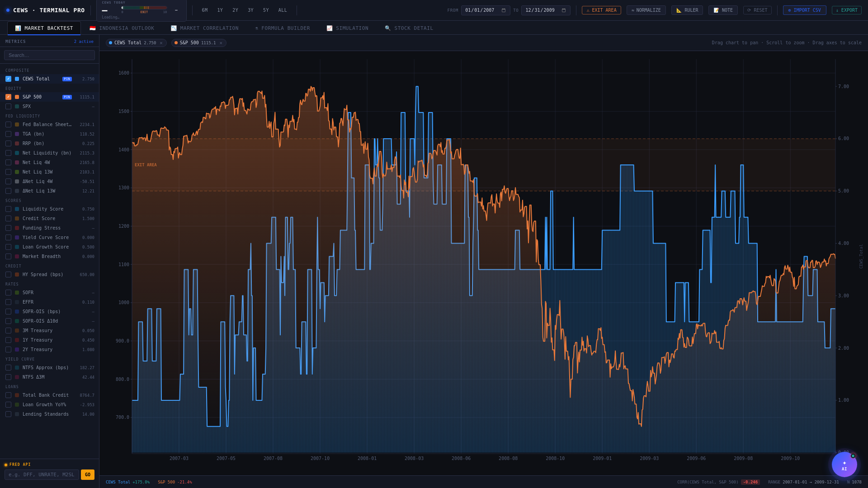This screenshot has width=868, height=488.
Task: Switch to the Market Correlation tab
Action: pyautogui.click(x=204, y=28)
